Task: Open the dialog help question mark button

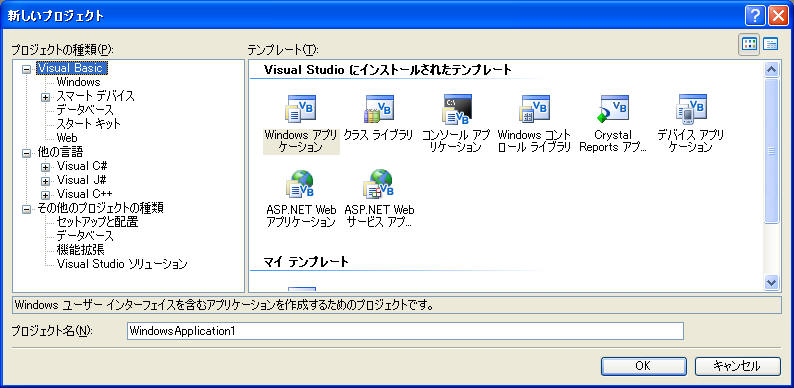Action: tap(755, 16)
